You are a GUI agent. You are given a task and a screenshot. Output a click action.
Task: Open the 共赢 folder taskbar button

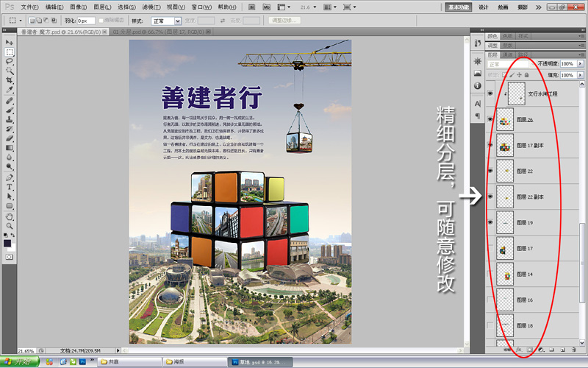tap(129, 362)
